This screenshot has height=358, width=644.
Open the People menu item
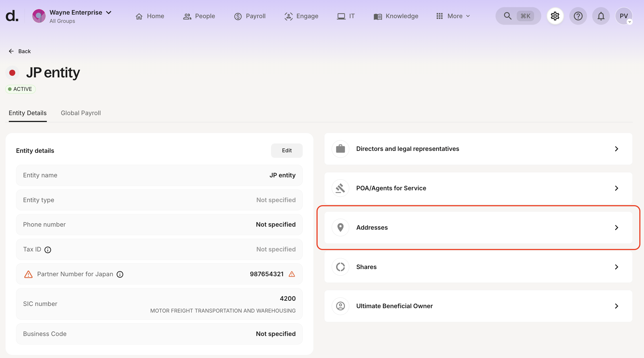point(199,16)
